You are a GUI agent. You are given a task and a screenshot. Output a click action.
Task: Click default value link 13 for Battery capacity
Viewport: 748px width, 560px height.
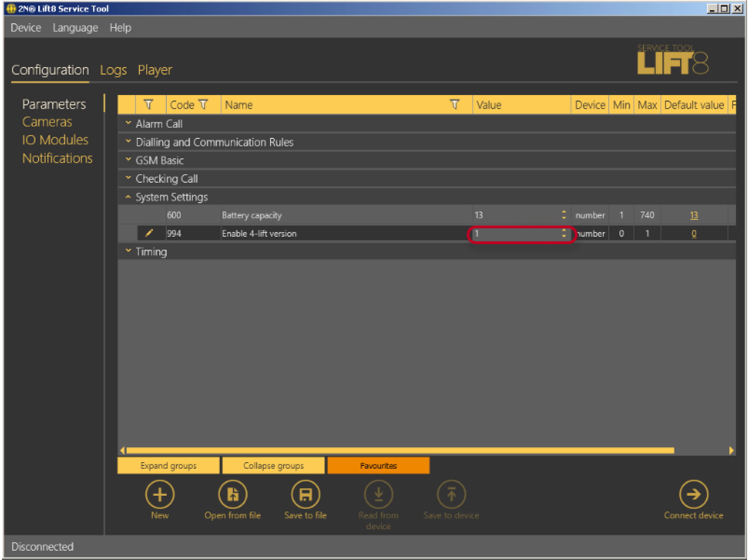coord(694,215)
